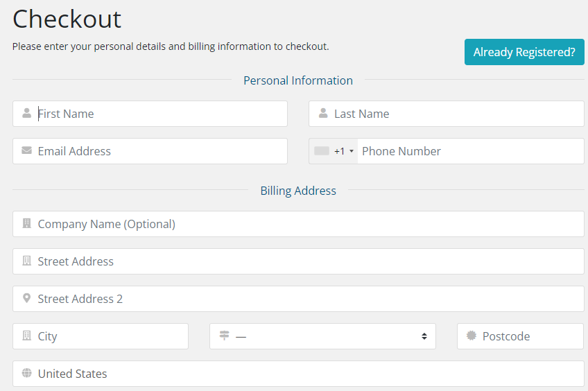Click the building icon next to City
Viewport: 588px width, 391px height.
coord(26,336)
